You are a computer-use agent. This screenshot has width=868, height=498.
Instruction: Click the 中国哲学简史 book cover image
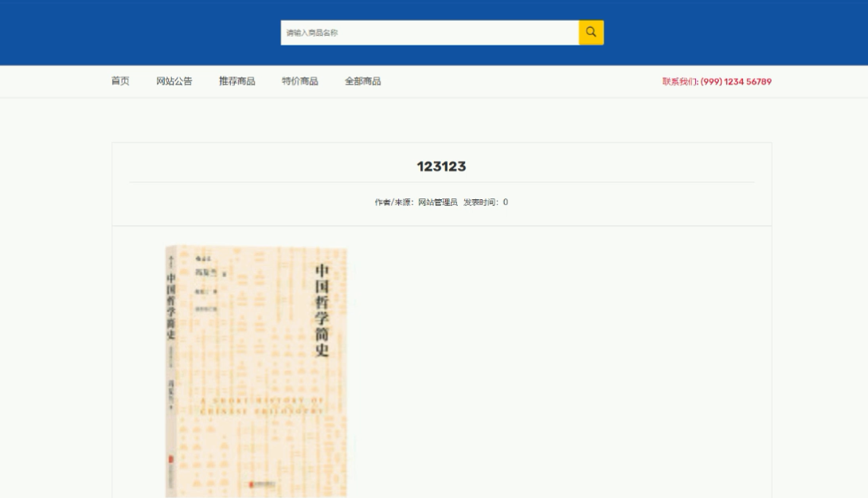click(256, 371)
